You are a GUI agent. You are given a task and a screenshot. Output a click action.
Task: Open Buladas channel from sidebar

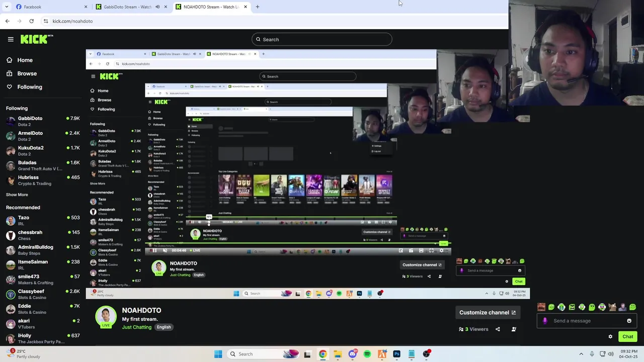(x=43, y=165)
